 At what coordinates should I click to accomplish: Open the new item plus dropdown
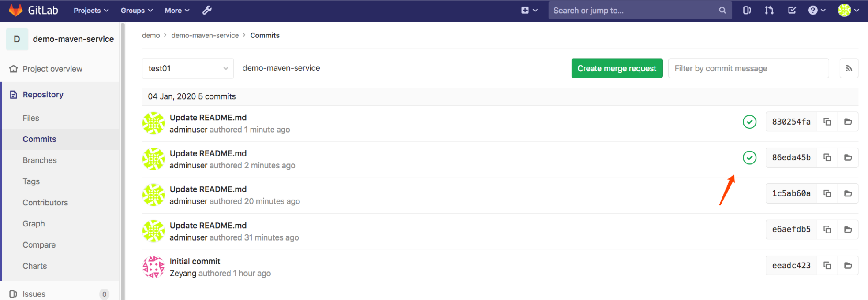(529, 10)
